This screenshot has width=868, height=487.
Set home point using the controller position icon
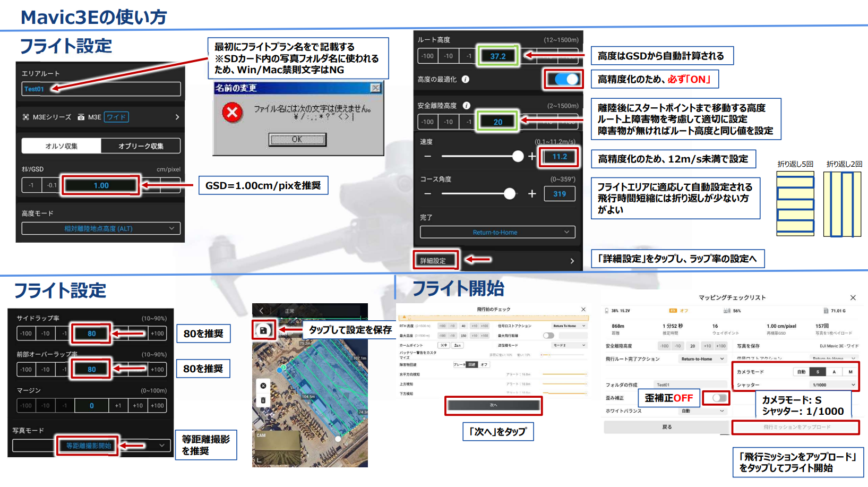coord(458,345)
